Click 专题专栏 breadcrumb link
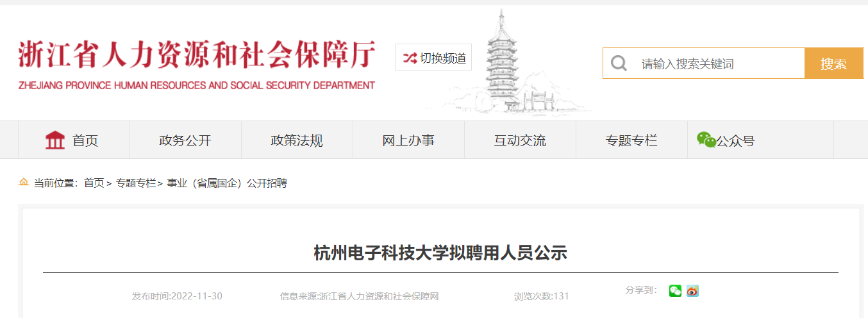Screen dimensions: 868x318 click(136, 183)
